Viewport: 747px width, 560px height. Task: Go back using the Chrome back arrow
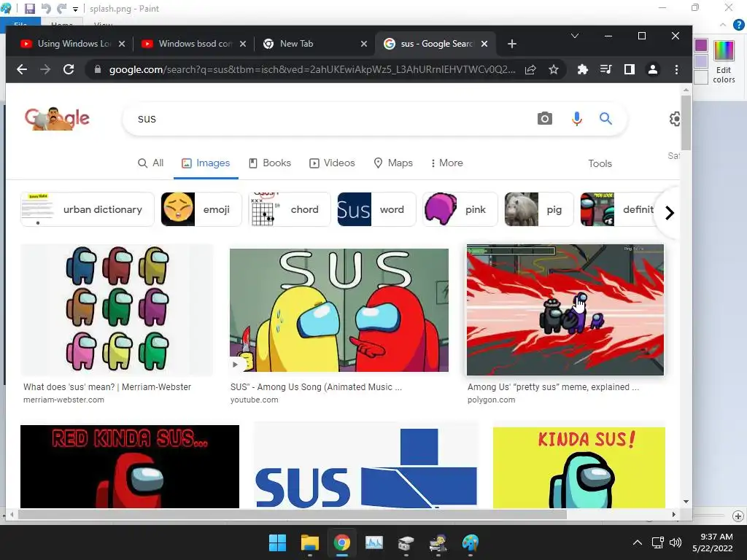(x=21, y=69)
